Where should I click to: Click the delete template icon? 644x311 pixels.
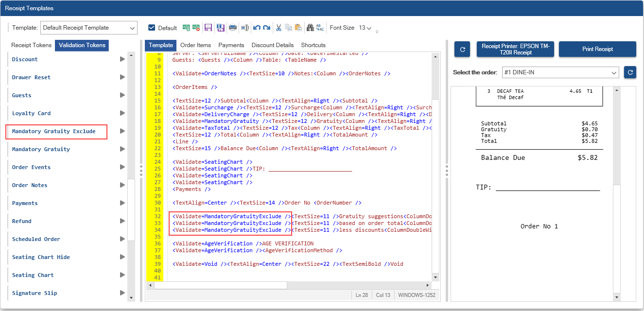pyautogui.click(x=196, y=28)
